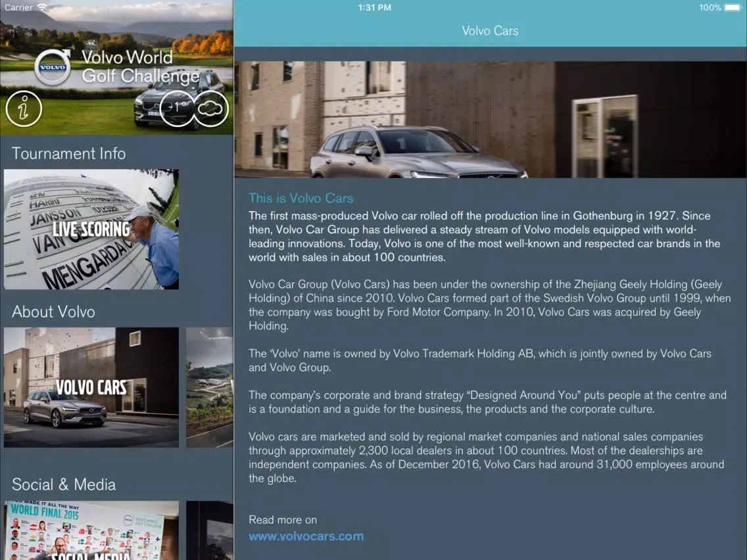This screenshot has height=560, width=747.
Task: Click the Volvo World Golf Challenge title
Action: 141,66
